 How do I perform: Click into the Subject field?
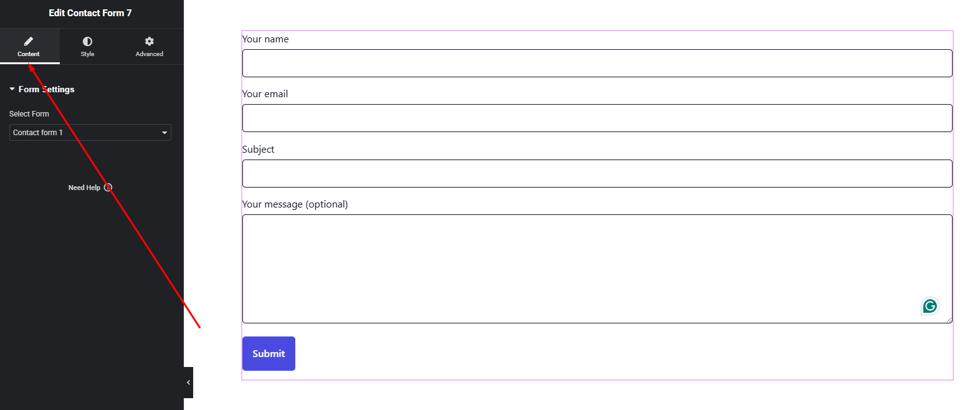tap(597, 174)
